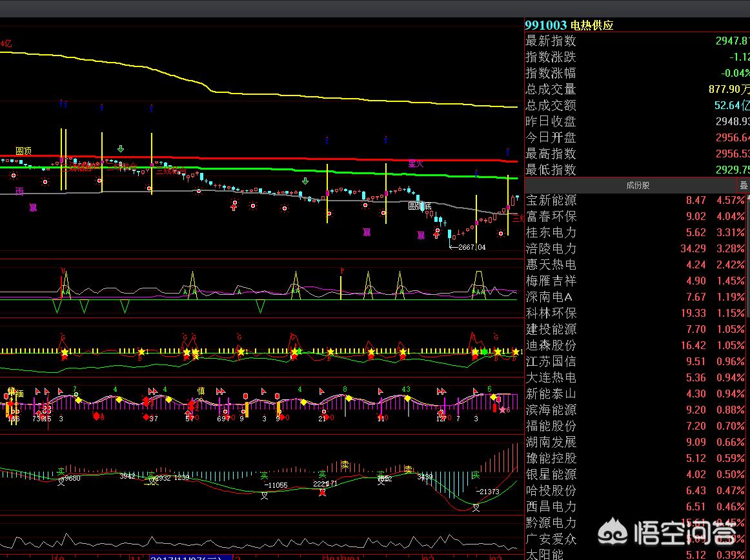Image resolution: width=750 pixels, height=560 pixels.
Task: Select the 指数涨幅 row
Action: coord(637,73)
